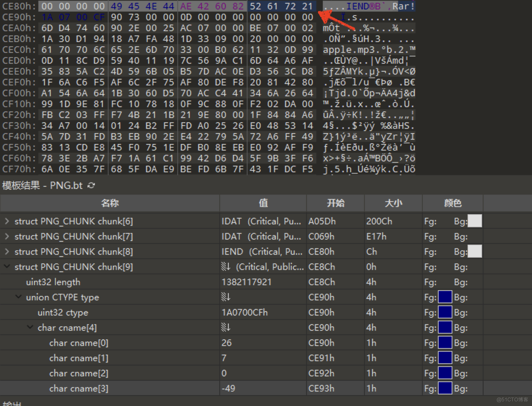Collapse the char cname[4] array

click(30, 327)
